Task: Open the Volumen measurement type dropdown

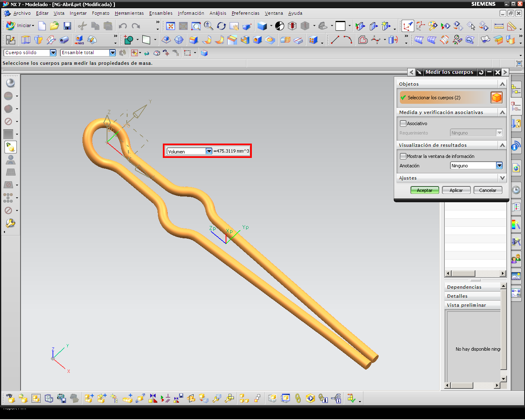Action: click(x=209, y=151)
